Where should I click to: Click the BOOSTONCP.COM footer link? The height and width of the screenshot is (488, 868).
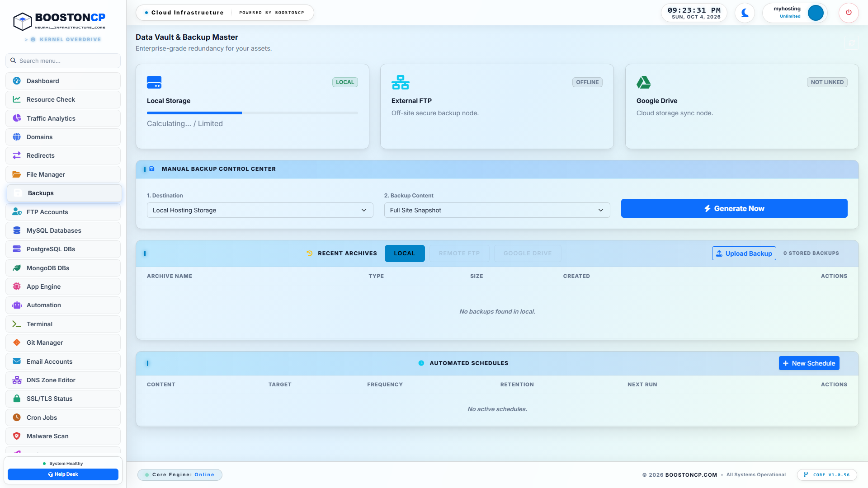point(691,475)
